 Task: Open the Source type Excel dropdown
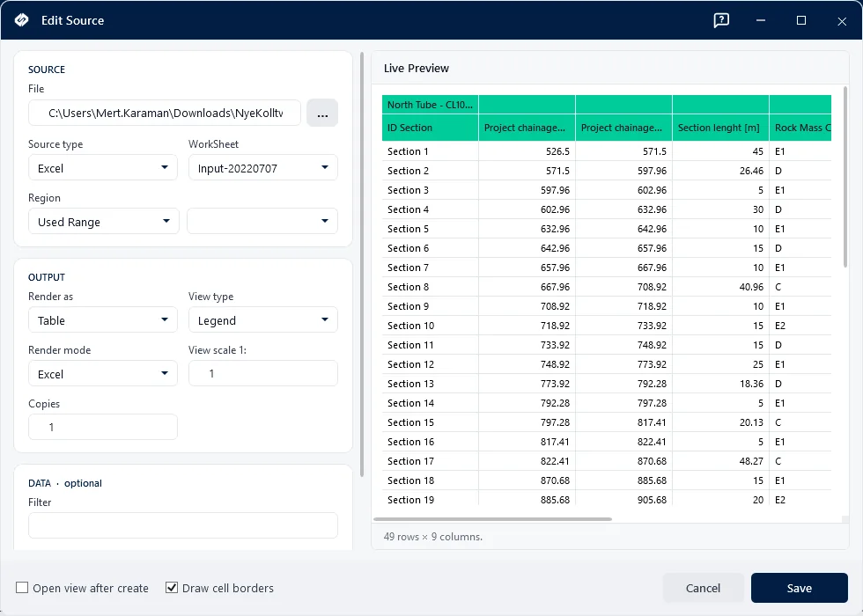[x=103, y=168]
